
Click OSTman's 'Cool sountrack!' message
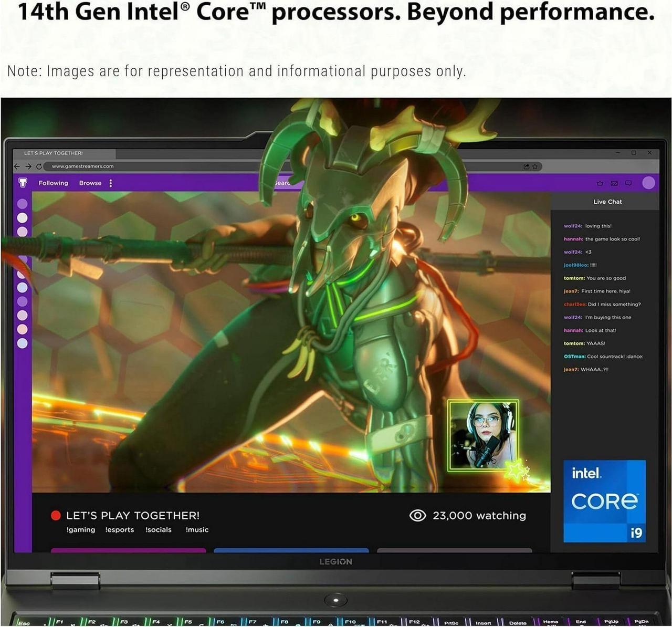coord(603,357)
